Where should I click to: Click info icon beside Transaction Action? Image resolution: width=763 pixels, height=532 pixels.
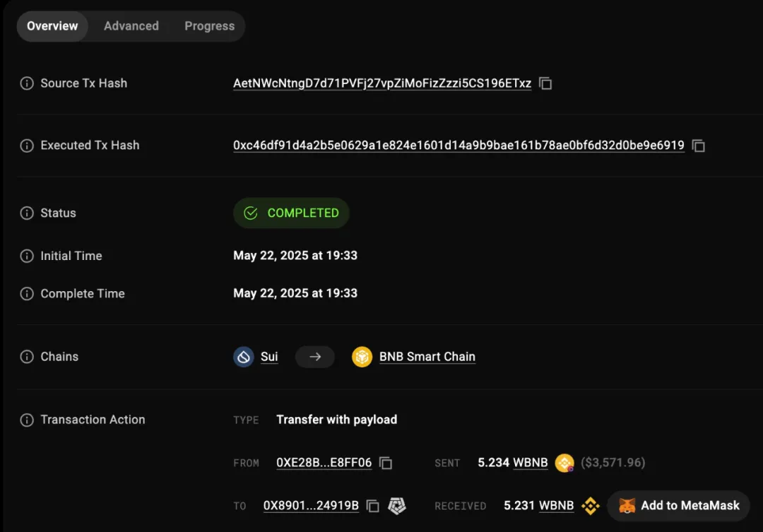point(27,420)
